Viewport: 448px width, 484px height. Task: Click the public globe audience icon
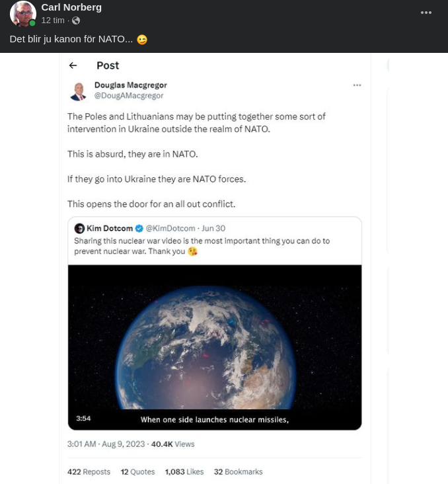(76, 21)
